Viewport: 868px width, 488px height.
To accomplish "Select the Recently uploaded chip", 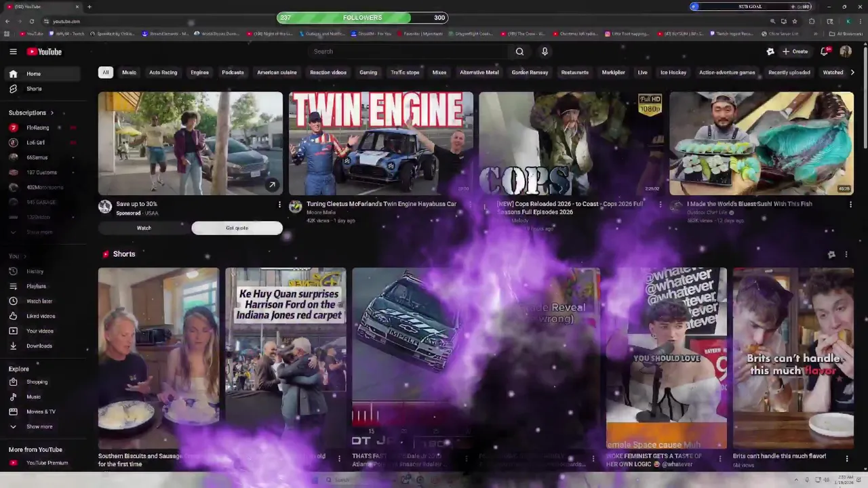I will coord(789,73).
